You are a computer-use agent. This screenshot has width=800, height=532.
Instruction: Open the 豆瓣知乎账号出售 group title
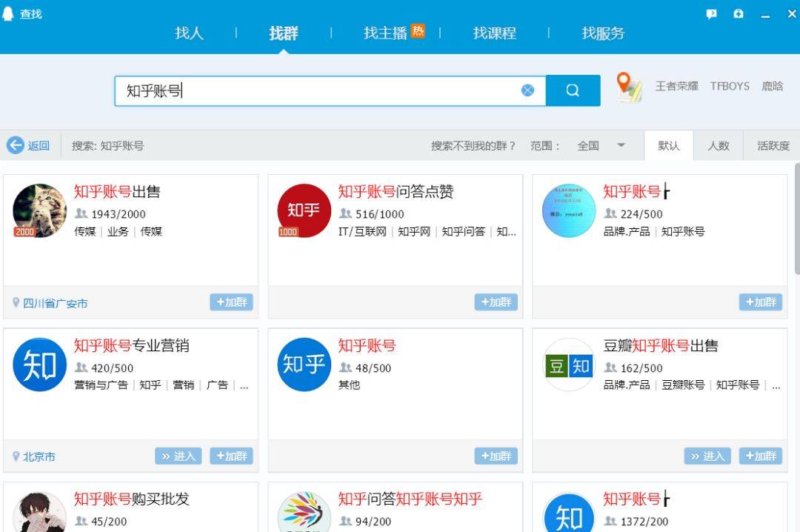[x=661, y=345]
